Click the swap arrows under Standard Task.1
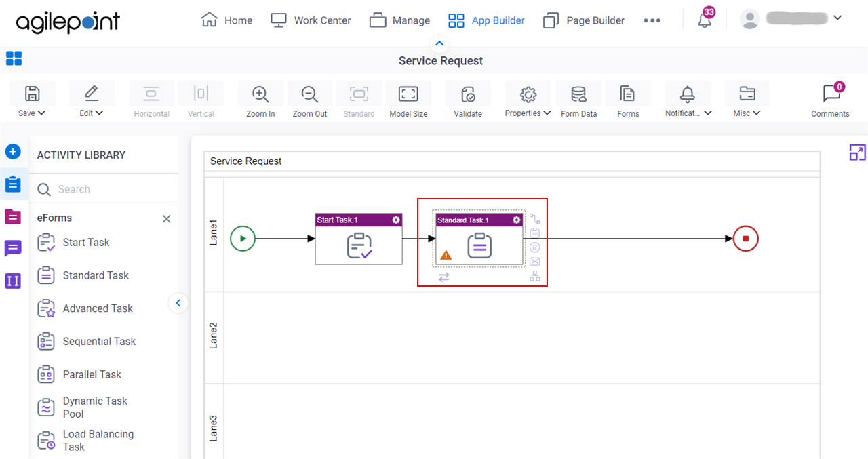This screenshot has width=868, height=459. (444, 277)
